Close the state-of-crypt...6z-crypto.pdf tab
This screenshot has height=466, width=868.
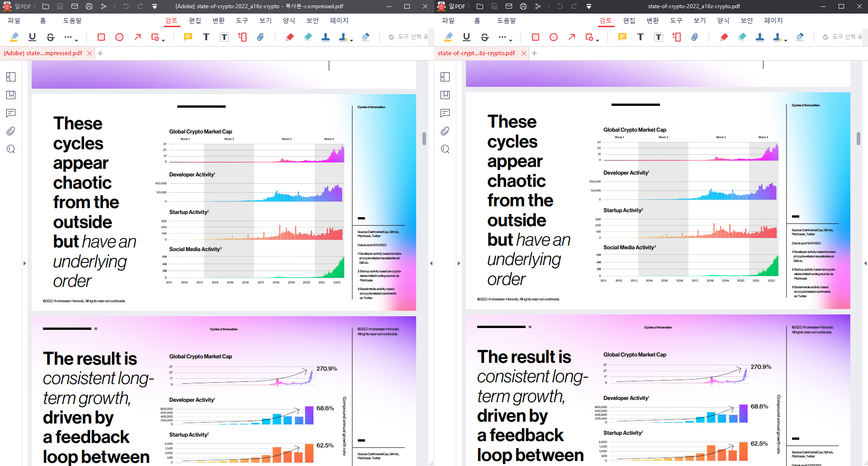[524, 53]
